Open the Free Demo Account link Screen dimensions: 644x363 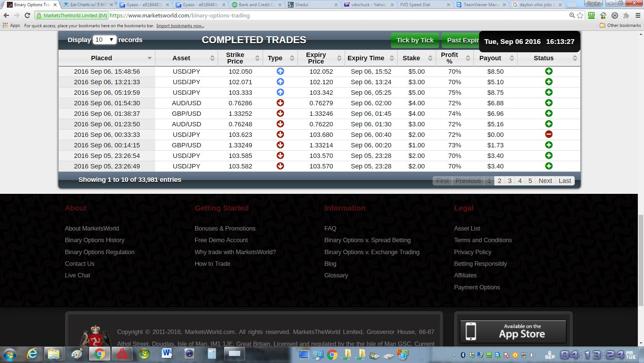click(x=221, y=240)
